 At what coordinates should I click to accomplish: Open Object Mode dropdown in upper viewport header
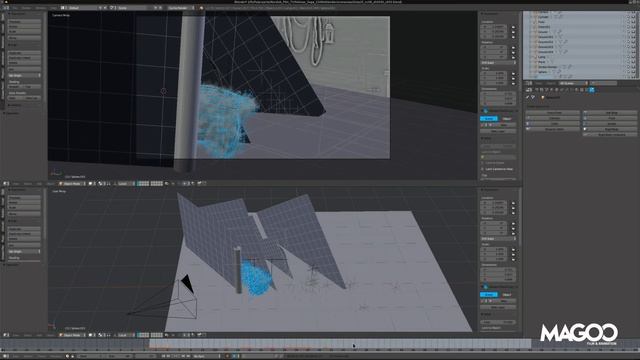(72, 184)
